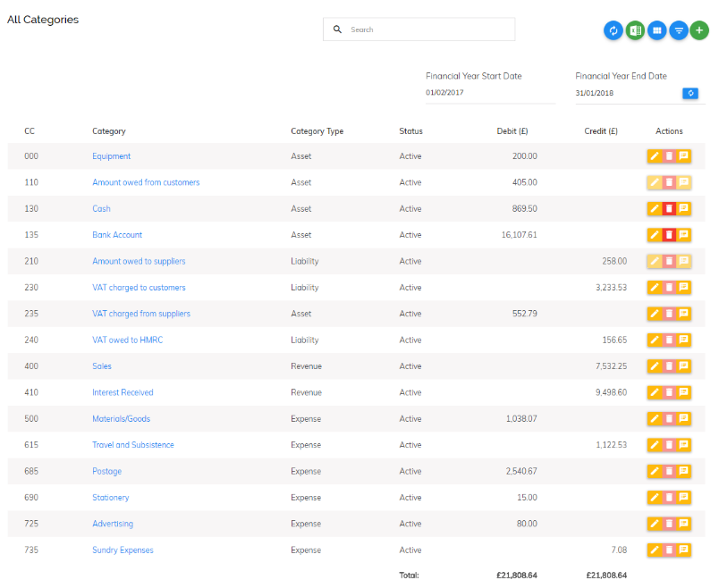Screen dimensions: 719x588
Task: Sort by the CC column header
Action: (x=30, y=131)
